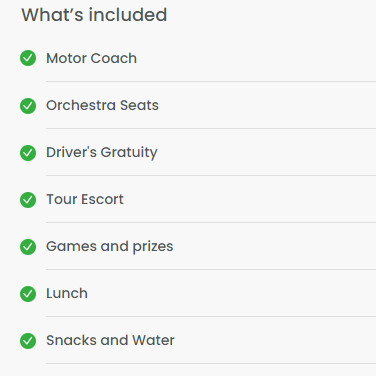Viewport: 376px width, 376px height.
Task: Select the Games and prizes text
Action: [110, 247]
